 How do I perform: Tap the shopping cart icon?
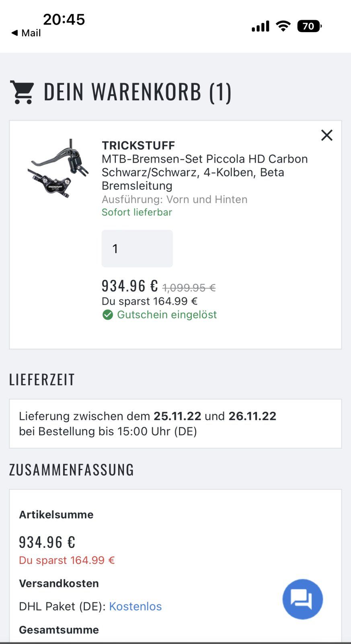23,92
